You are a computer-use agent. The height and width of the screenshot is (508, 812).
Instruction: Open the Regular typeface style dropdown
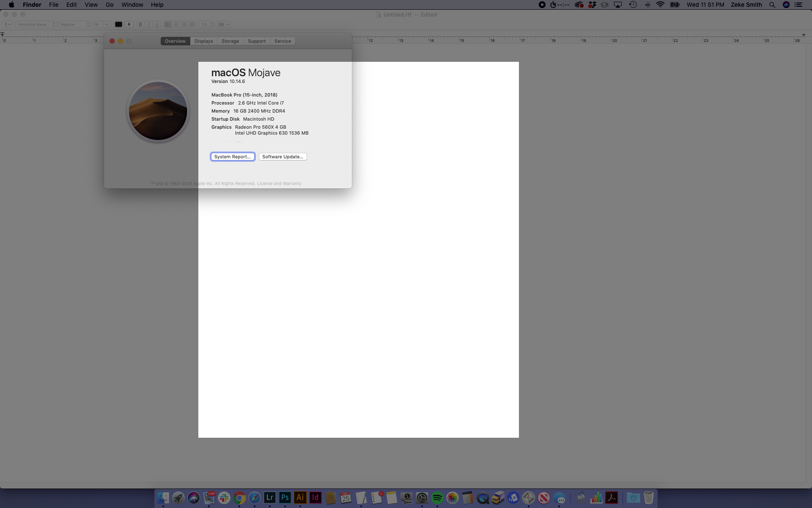[x=75, y=25]
